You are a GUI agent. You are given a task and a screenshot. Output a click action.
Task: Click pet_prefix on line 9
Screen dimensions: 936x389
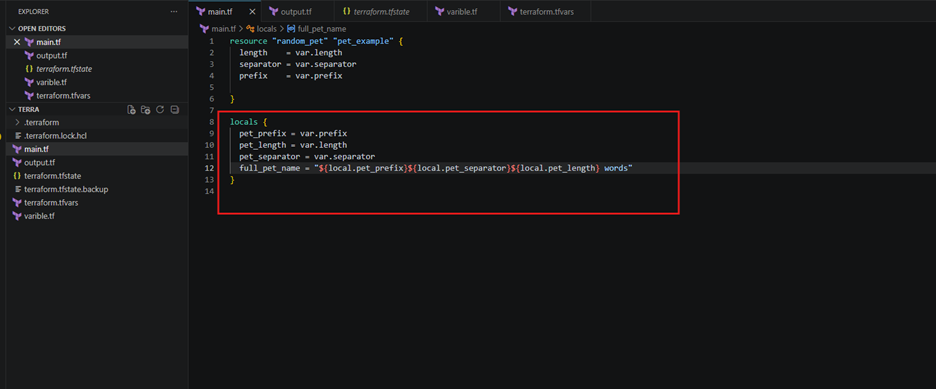click(x=263, y=134)
